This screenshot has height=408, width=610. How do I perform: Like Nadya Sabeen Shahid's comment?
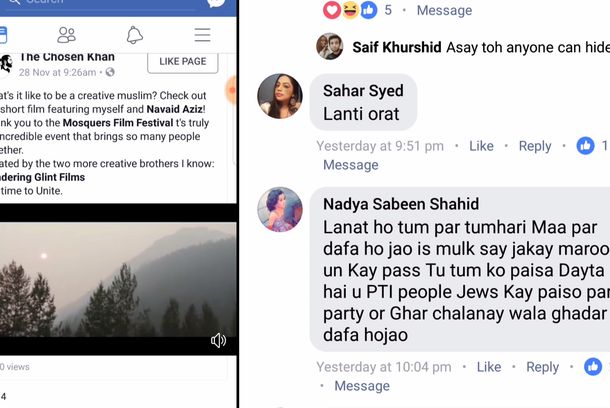pyautogui.click(x=489, y=367)
